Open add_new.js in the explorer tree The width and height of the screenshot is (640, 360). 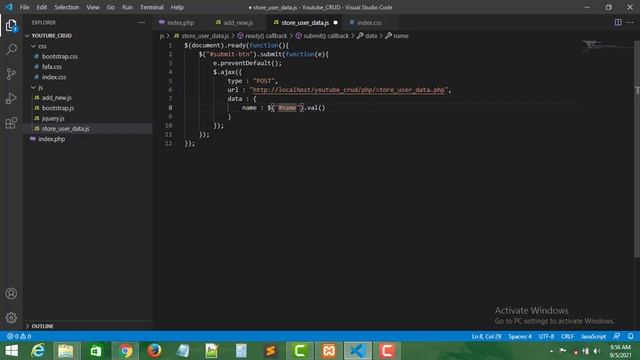57,98
